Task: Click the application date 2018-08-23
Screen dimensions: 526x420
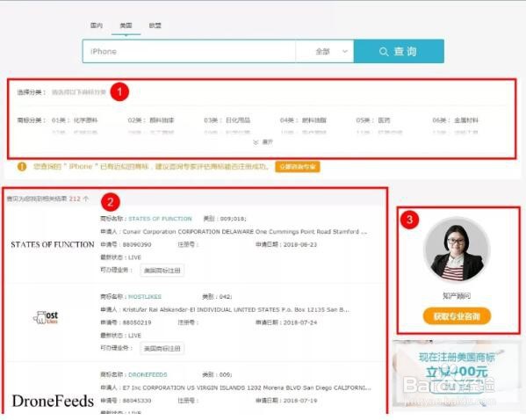Action: tap(300, 245)
